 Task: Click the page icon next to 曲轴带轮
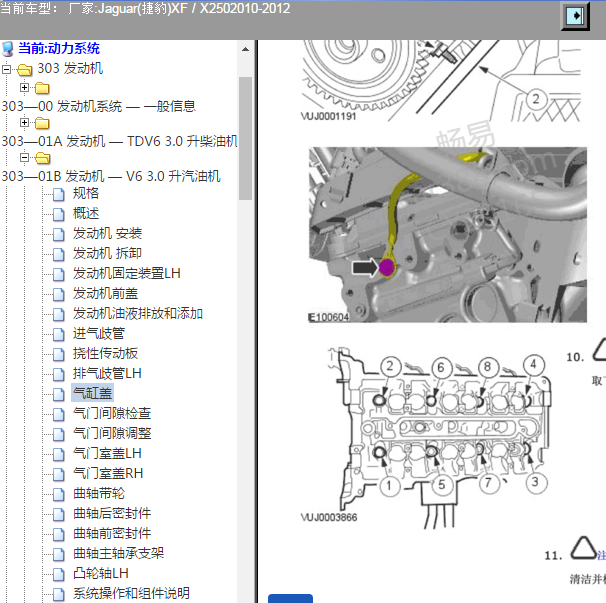pyautogui.click(x=59, y=493)
